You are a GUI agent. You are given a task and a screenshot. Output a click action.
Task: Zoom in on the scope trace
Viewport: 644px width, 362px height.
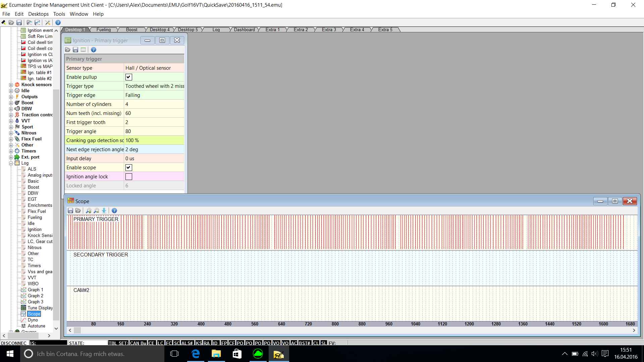[x=89, y=210]
